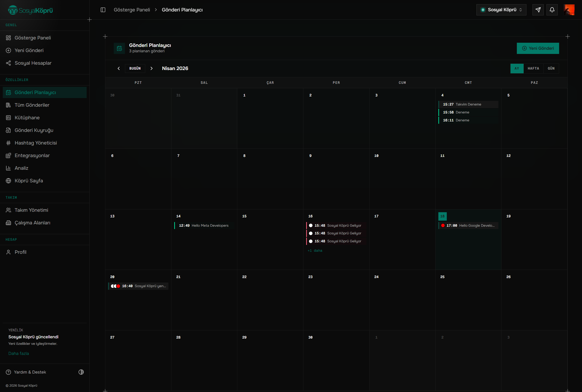Screen dimensions: 582x392
Task: Click the 'Nisan 2026' month title
Action: [175, 68]
